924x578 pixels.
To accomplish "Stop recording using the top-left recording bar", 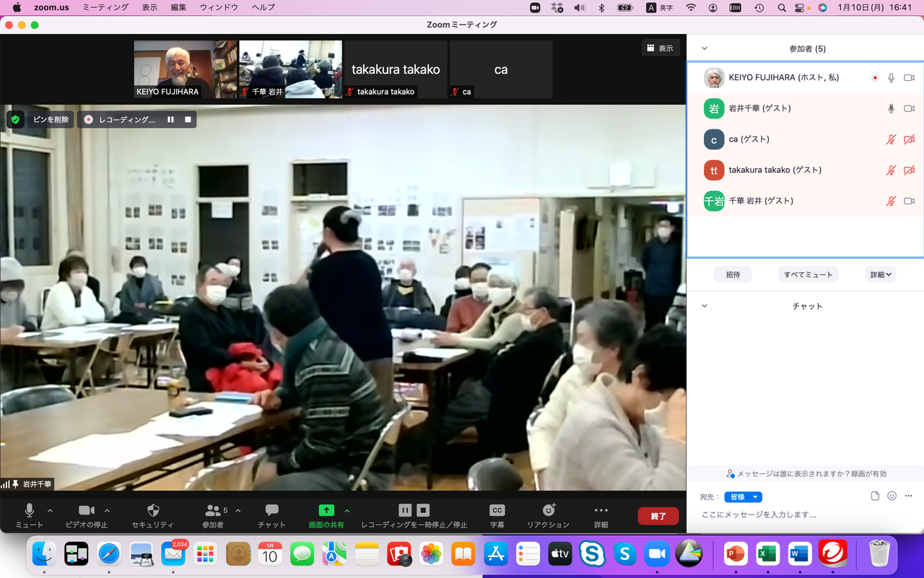I will [188, 119].
